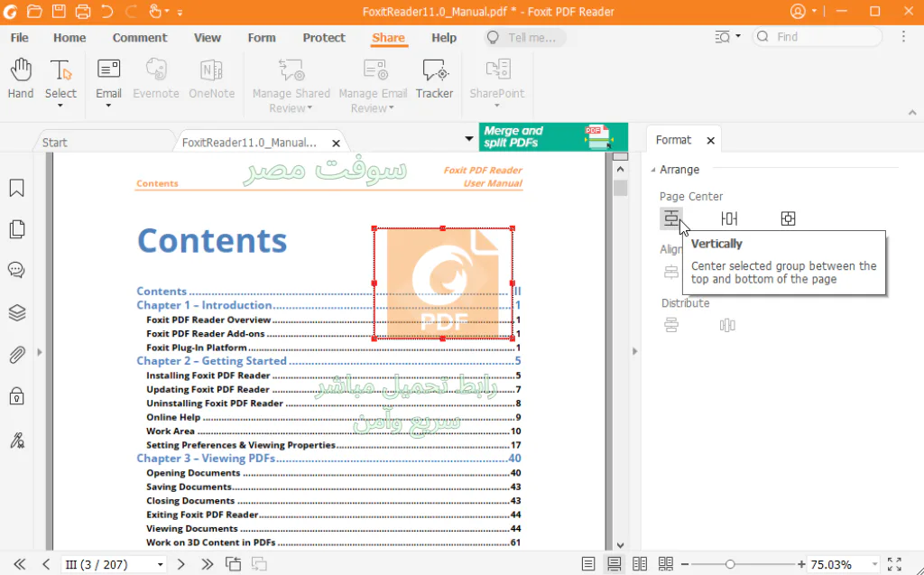Go to the first page
This screenshot has height=575, width=924.
point(20,564)
